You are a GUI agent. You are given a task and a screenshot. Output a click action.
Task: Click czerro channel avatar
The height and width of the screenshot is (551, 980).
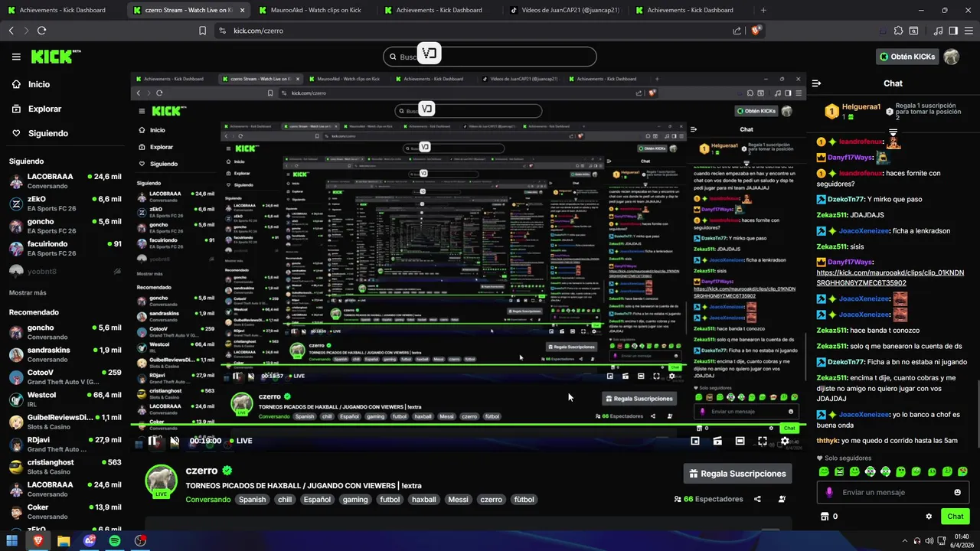[x=162, y=481]
